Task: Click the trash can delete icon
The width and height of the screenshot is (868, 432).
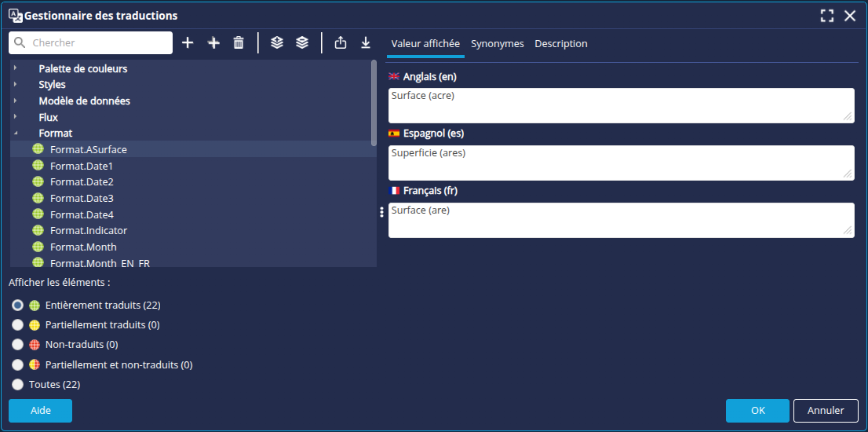Action: 239,43
